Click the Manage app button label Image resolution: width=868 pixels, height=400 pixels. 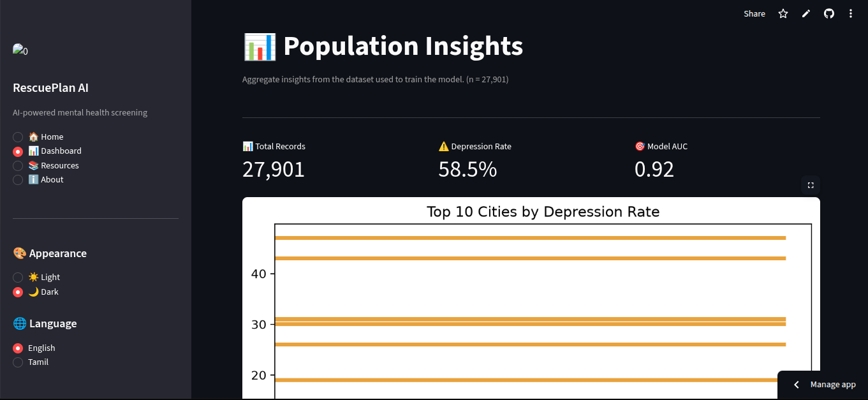(x=833, y=385)
